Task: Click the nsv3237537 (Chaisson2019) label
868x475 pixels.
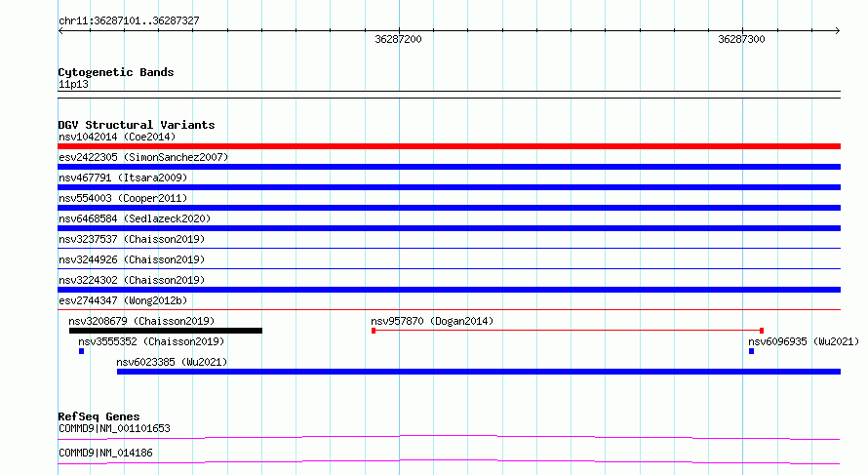Action: point(132,239)
